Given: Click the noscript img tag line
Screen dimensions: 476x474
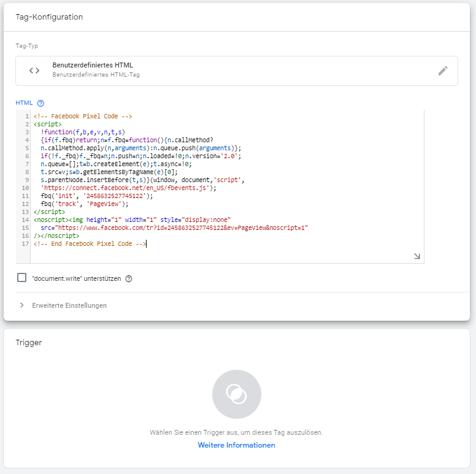Looking at the screenshot, I should pyautogui.click(x=132, y=220).
